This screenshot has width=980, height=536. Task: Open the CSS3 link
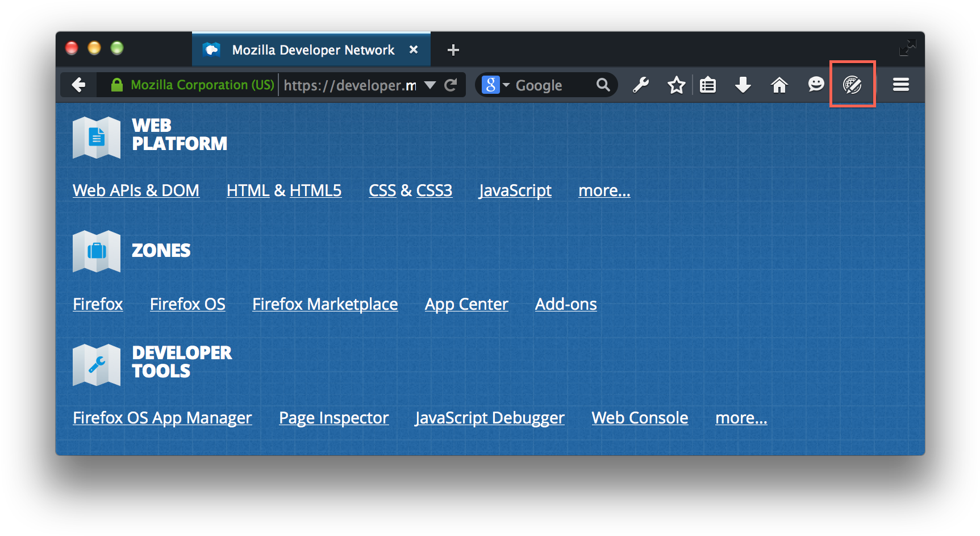[434, 190]
